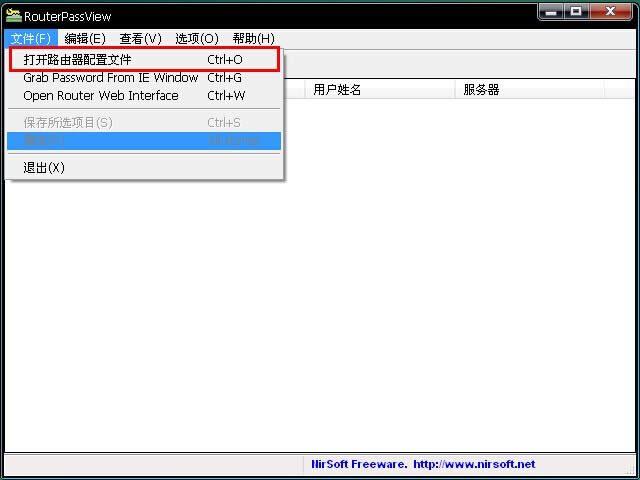Click the empty password list area
This screenshot has height=480, width=640.
[400, 300]
